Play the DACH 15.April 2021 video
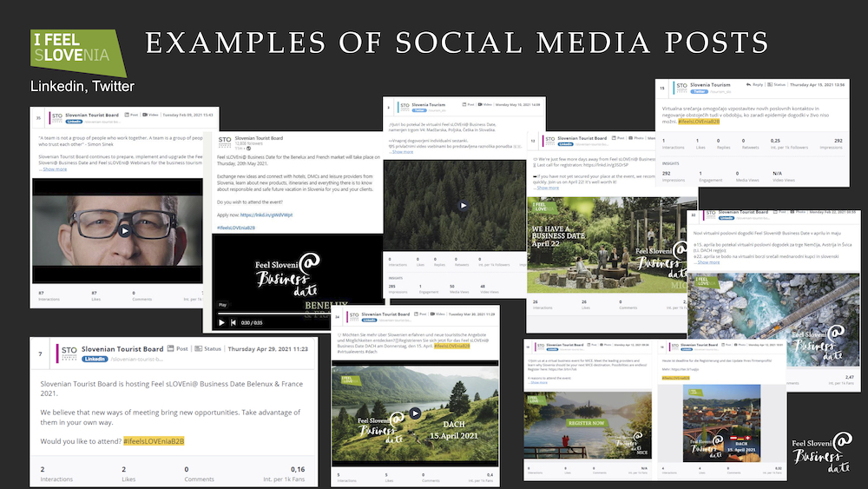Image resolution: width=868 pixels, height=489 pixels. [x=415, y=413]
